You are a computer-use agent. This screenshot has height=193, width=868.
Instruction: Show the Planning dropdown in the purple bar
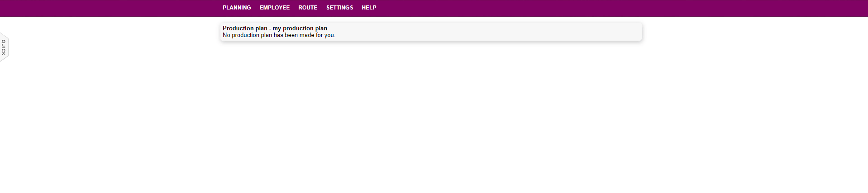coord(237,8)
